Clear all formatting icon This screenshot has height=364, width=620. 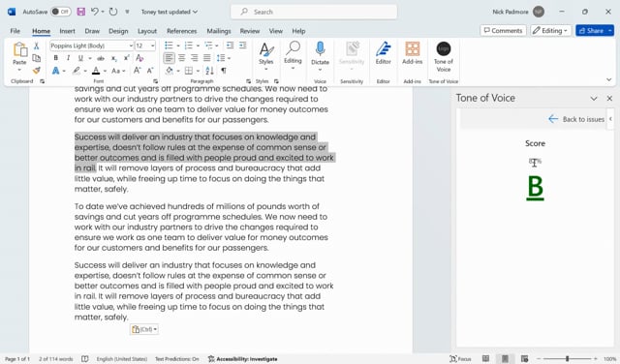point(139,58)
